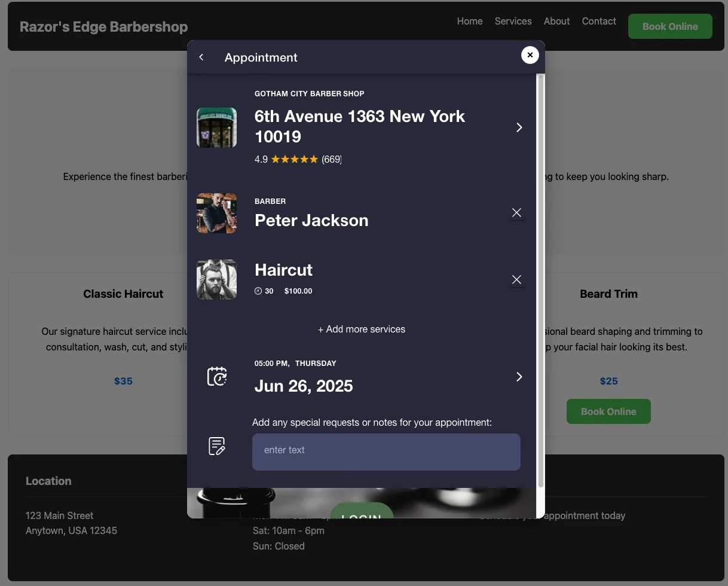Click the header Book Online button
This screenshot has height=586, width=728.
670,26
